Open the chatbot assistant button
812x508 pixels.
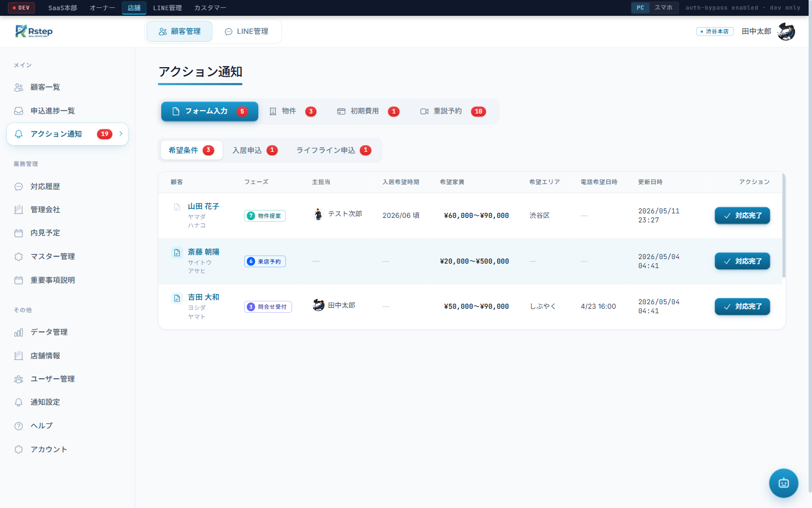[x=783, y=483]
